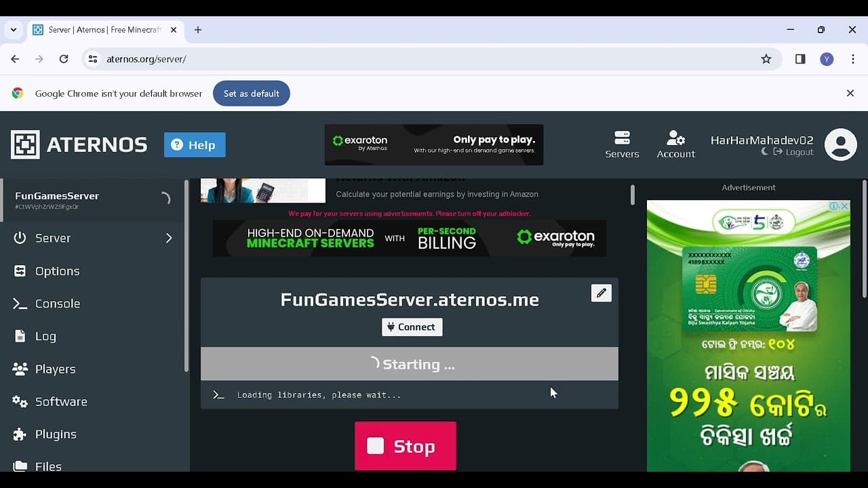Click the Aternos logo icon

click(x=25, y=144)
